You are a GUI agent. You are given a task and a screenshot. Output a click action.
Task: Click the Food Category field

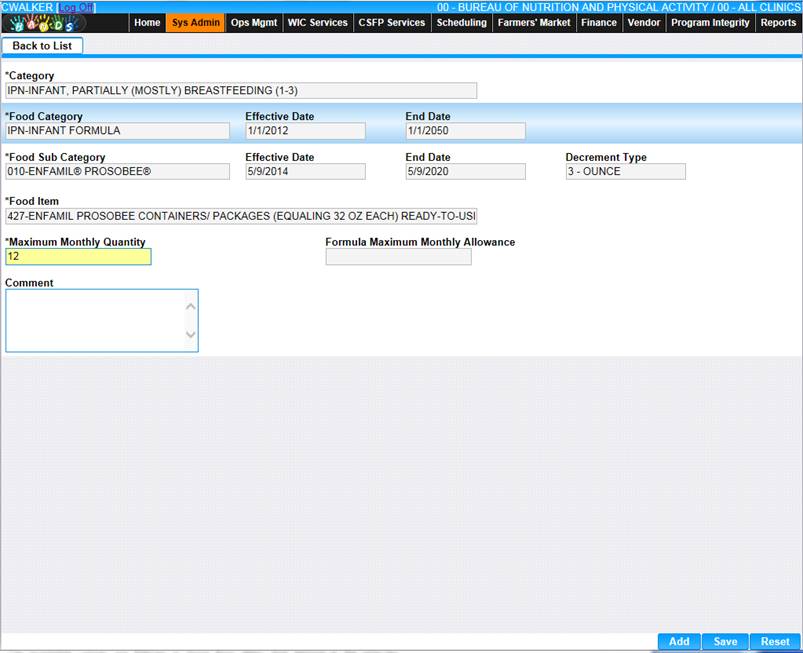[117, 131]
